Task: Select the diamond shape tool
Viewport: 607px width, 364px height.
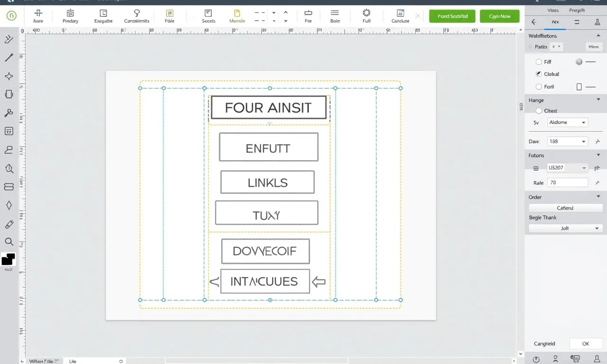Action: click(x=9, y=205)
